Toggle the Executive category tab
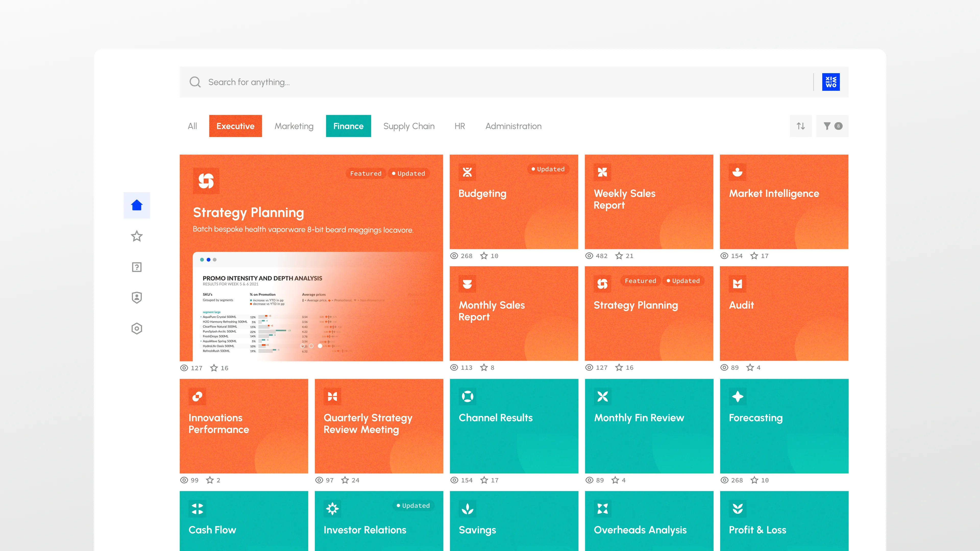 tap(236, 126)
